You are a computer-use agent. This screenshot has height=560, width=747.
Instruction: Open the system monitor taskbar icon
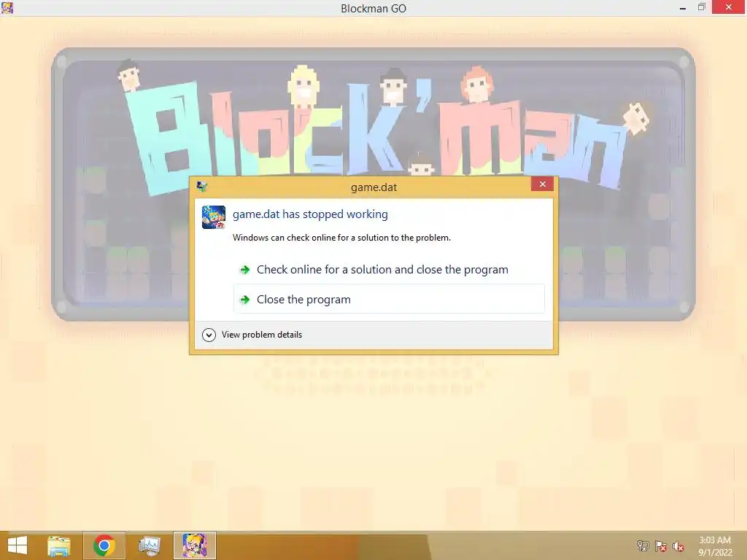150,545
